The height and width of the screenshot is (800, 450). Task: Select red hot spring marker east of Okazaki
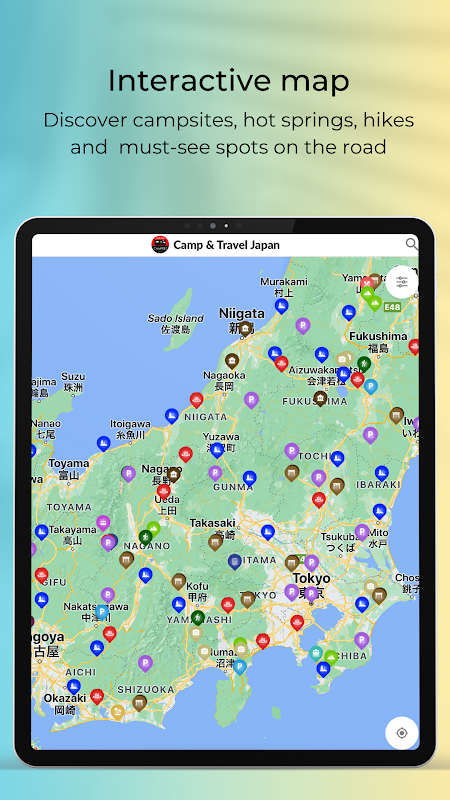click(x=97, y=696)
